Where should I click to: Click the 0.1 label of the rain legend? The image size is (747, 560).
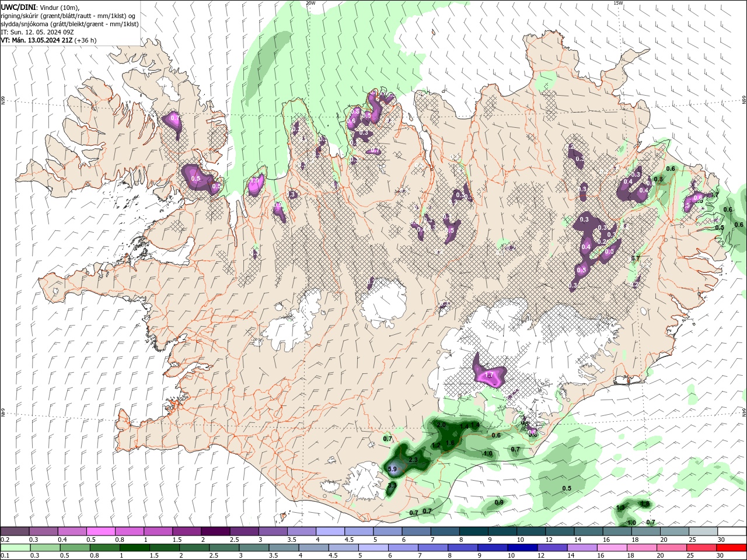[x=5, y=556]
